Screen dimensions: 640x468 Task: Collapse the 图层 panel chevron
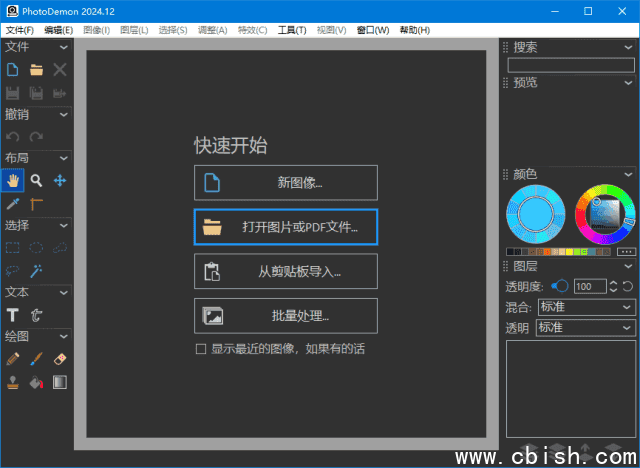[628, 266]
